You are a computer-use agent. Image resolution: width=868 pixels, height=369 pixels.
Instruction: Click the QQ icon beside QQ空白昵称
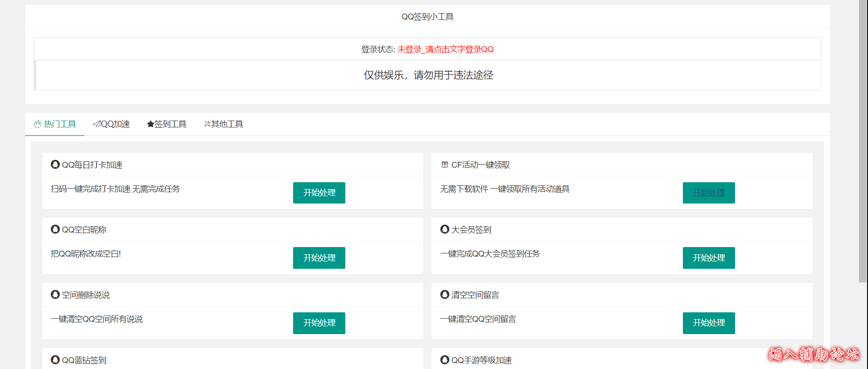pos(55,229)
